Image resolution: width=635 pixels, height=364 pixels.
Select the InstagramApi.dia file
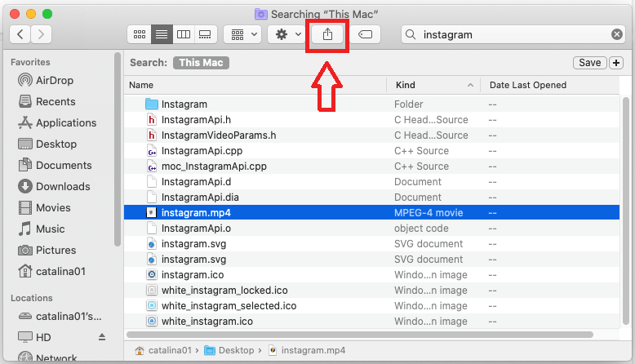tap(371, 198)
